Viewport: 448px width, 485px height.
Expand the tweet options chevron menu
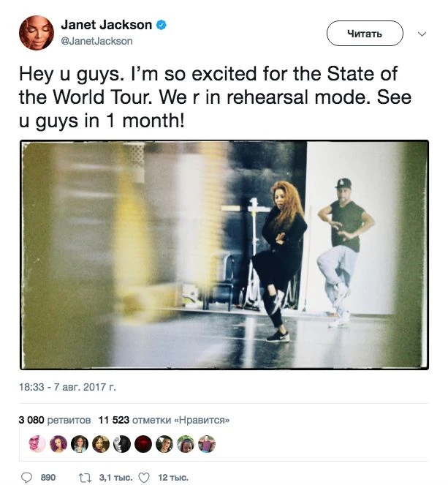tap(422, 34)
